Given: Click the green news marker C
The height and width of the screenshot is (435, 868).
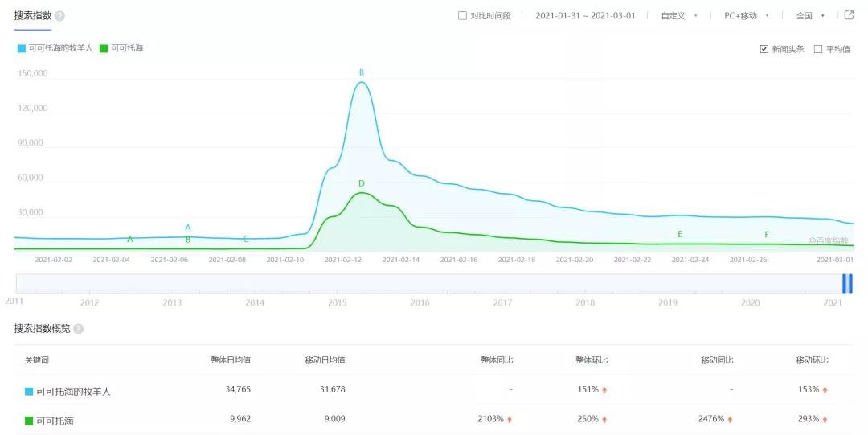Looking at the screenshot, I should coord(245,239).
